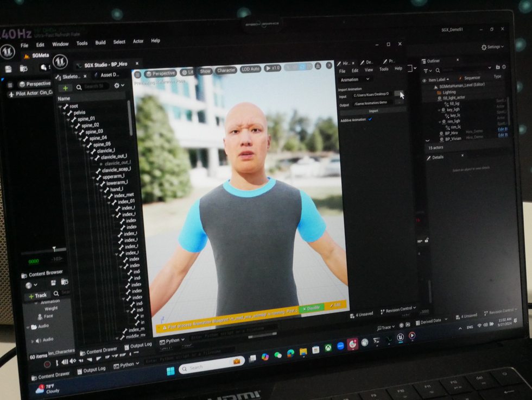Click Disable on the post process warning

point(312,308)
